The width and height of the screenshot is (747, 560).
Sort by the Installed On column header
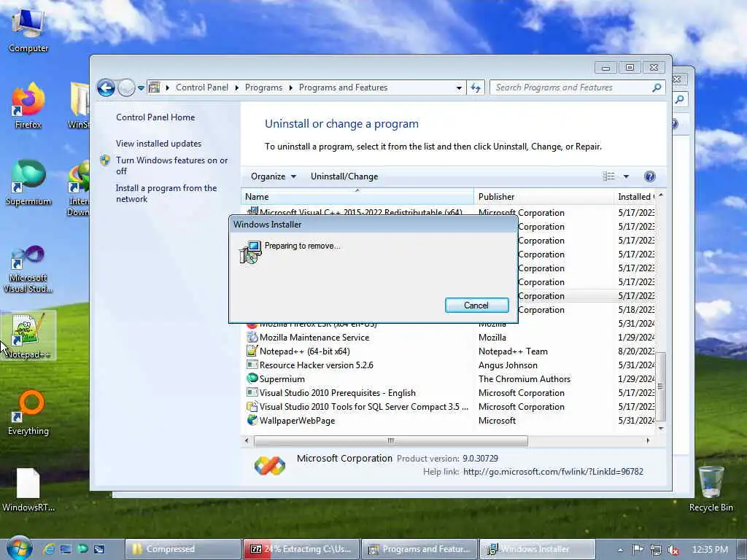pos(636,197)
